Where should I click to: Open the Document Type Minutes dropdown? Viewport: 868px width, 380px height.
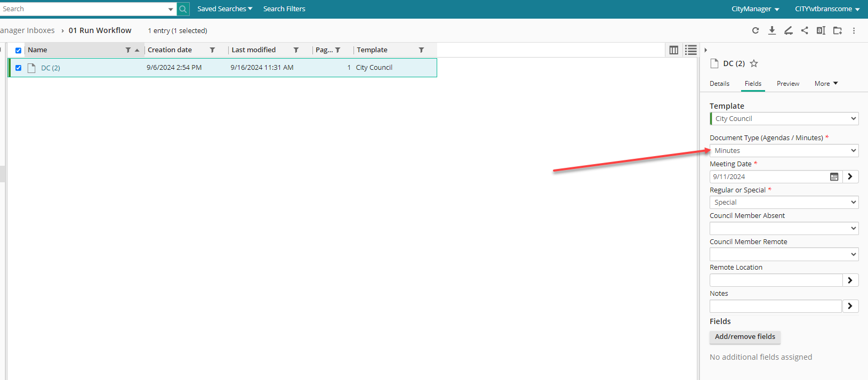click(784, 151)
